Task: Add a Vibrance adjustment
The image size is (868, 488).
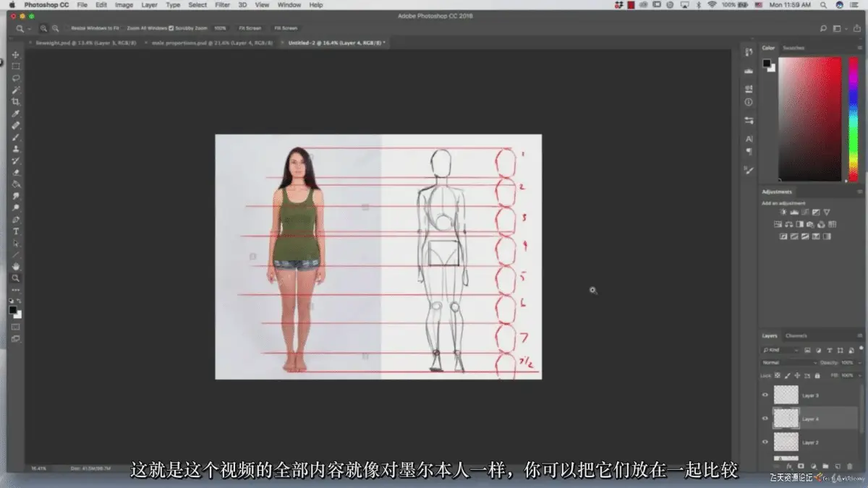Action: coord(827,212)
